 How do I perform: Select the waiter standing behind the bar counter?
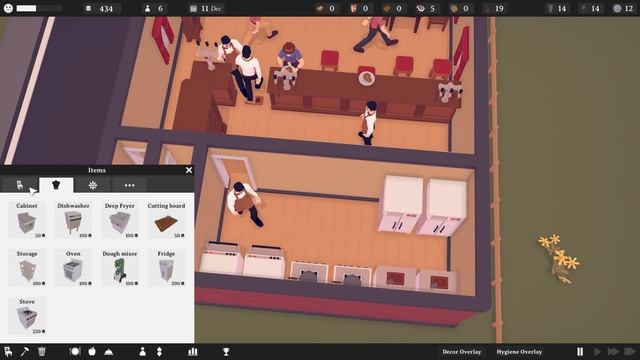click(x=368, y=122)
